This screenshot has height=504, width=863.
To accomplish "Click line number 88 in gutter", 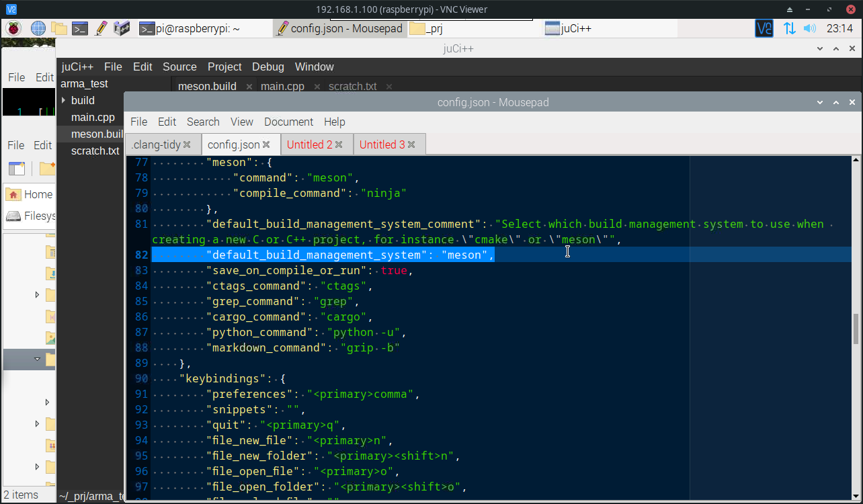I will (141, 347).
